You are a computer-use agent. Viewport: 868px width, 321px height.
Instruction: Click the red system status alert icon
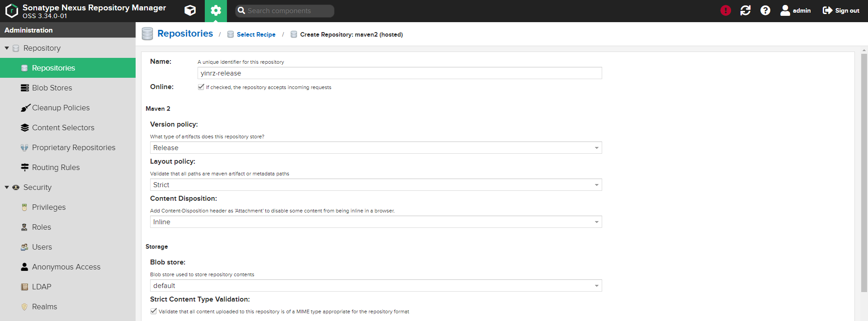coord(726,10)
